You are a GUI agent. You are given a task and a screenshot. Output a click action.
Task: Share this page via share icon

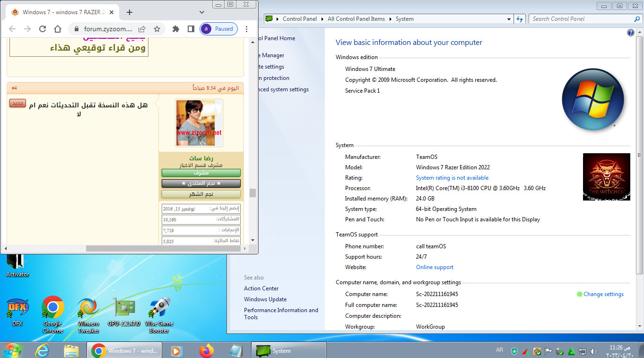click(142, 29)
